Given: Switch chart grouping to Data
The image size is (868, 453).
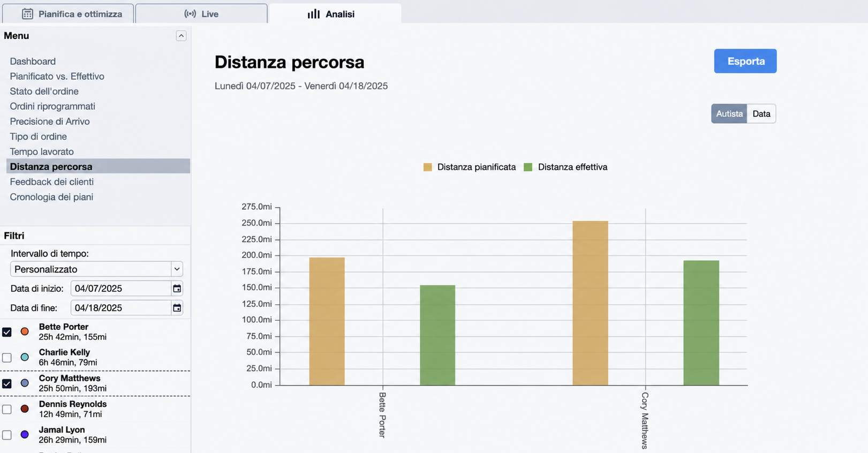Looking at the screenshot, I should tap(761, 114).
